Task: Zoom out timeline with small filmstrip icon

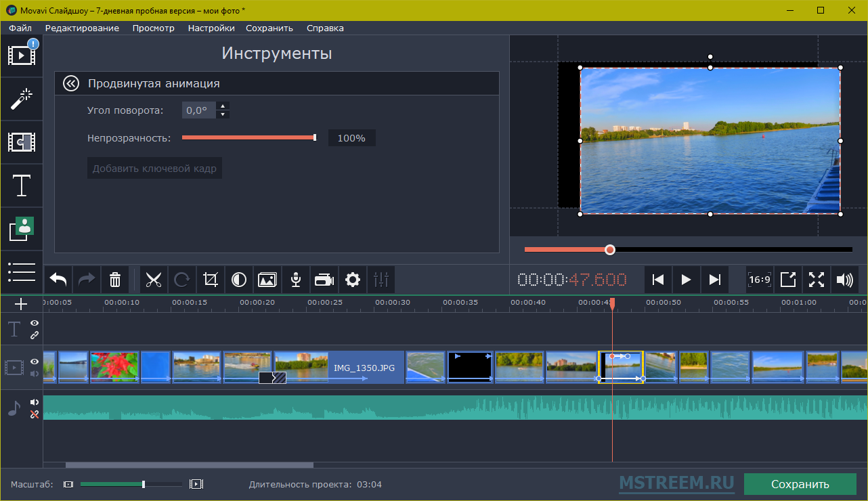Action: (x=68, y=485)
